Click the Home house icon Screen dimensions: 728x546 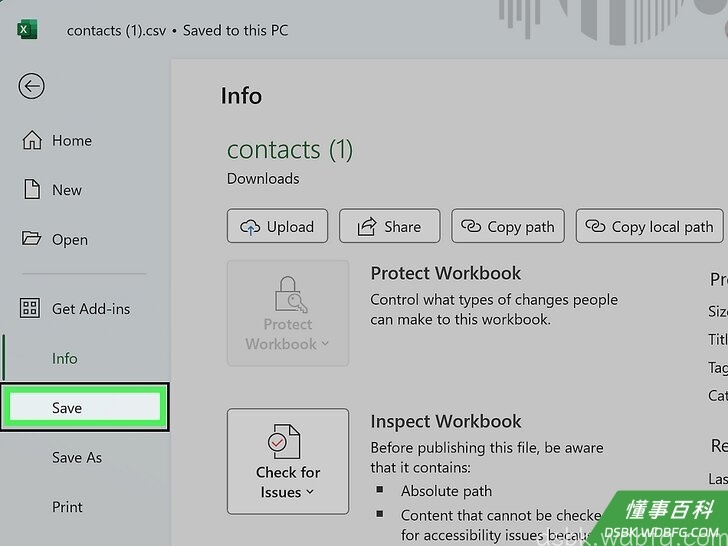click(x=32, y=140)
